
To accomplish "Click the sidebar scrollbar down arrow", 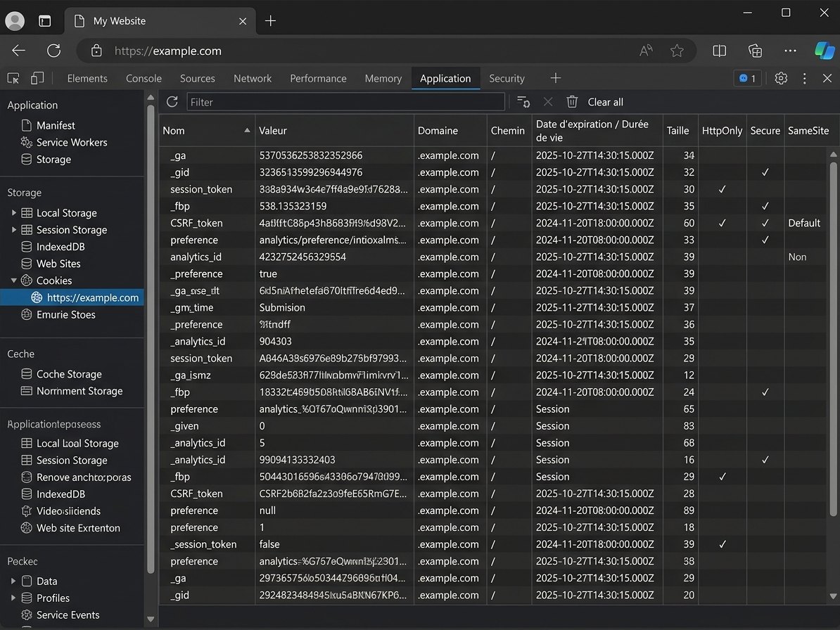I will pos(151,619).
